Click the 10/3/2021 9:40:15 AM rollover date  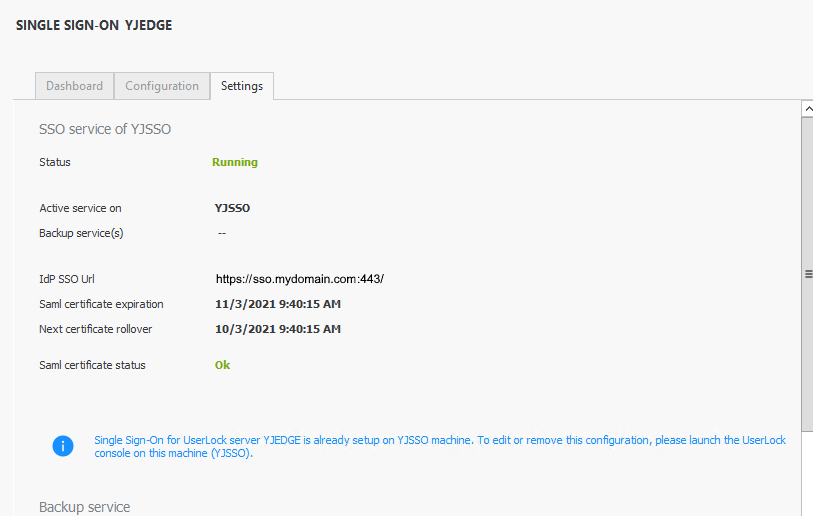pyautogui.click(x=278, y=329)
